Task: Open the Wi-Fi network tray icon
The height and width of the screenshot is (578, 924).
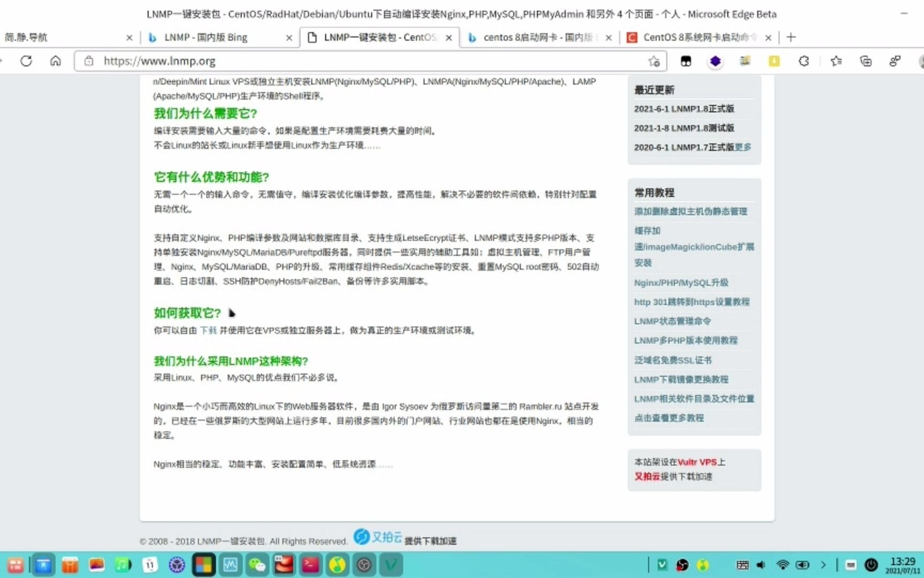Action: (x=782, y=565)
